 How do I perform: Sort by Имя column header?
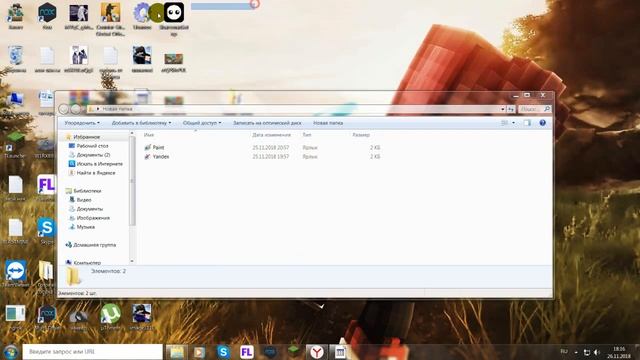coord(149,135)
